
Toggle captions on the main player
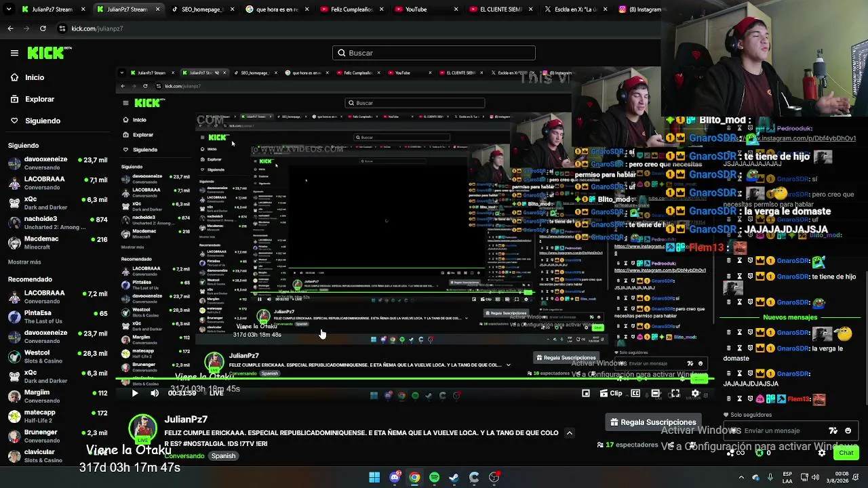click(x=635, y=393)
